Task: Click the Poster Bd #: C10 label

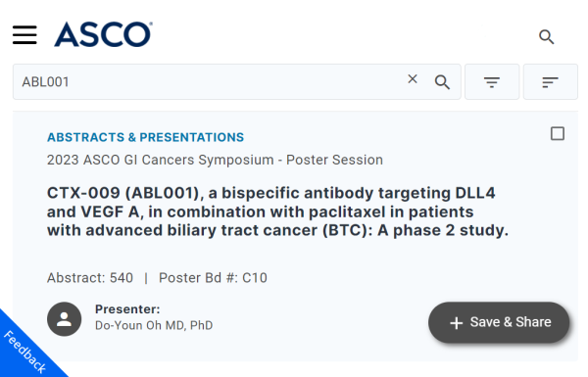Action: tap(213, 278)
